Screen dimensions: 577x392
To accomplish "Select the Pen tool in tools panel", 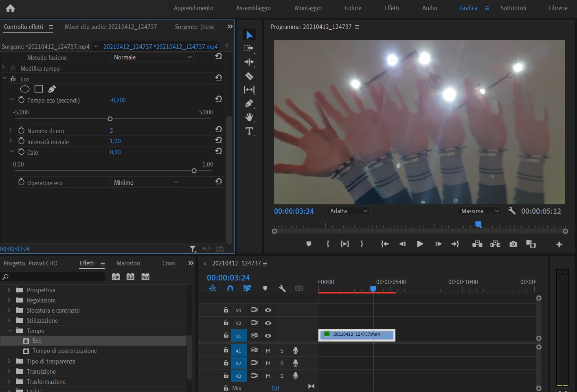I will (249, 103).
